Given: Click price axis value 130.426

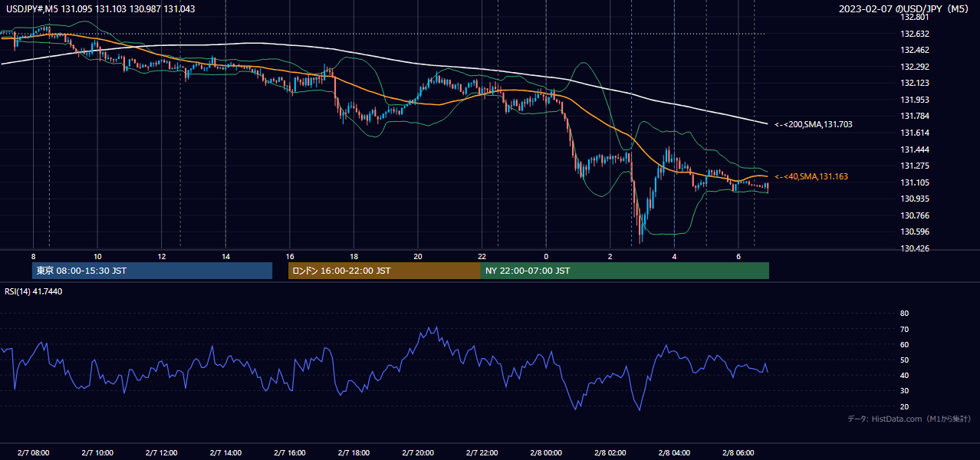Looking at the screenshot, I should (x=915, y=248).
